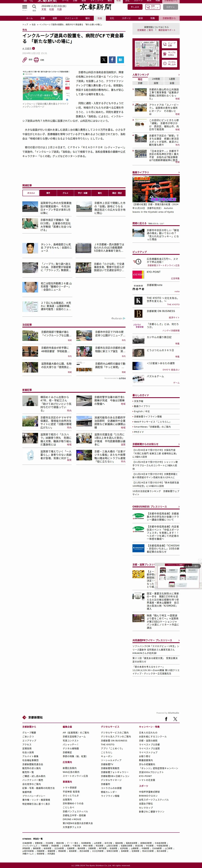
Task: Open サンプルを見る newspaper sample button
Action: pos(169,54)
